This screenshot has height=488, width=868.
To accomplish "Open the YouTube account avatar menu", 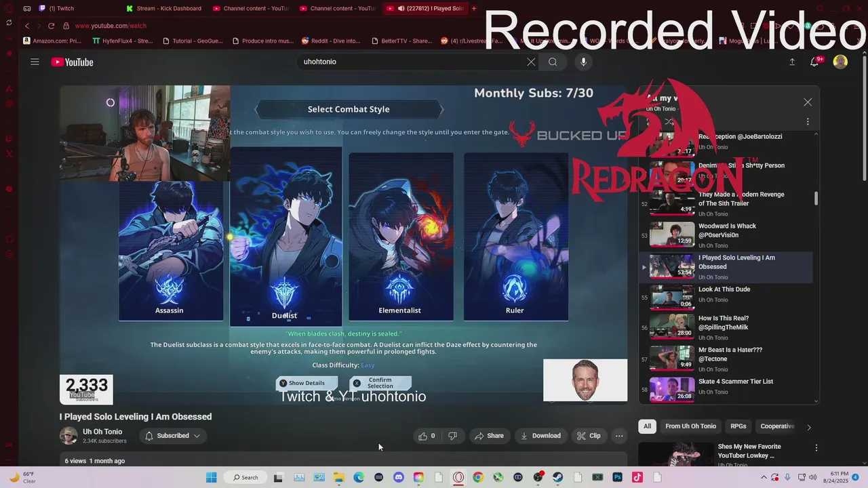I will [x=840, y=62].
